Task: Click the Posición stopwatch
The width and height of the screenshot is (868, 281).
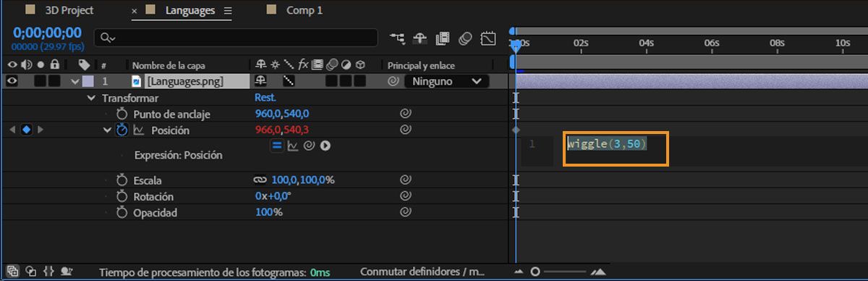Action: 122,130
